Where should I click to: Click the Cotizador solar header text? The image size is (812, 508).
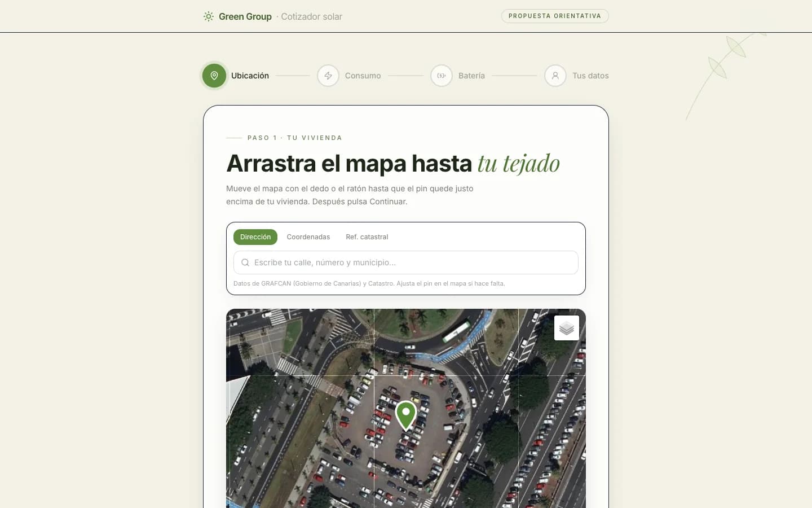[312, 16]
